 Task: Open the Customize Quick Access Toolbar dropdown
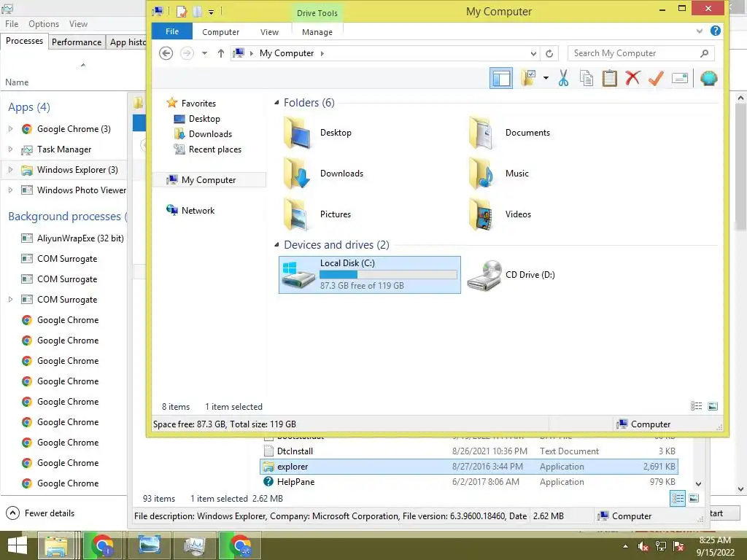[211, 12]
